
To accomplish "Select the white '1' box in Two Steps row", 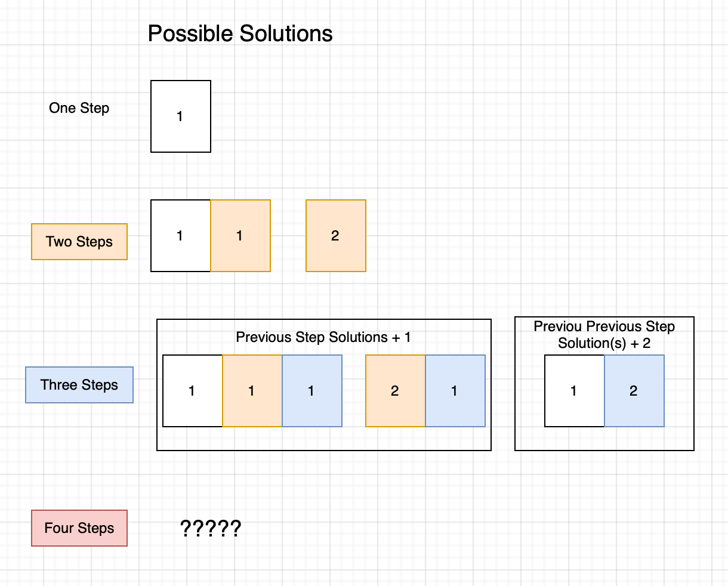I will pyautogui.click(x=181, y=236).
